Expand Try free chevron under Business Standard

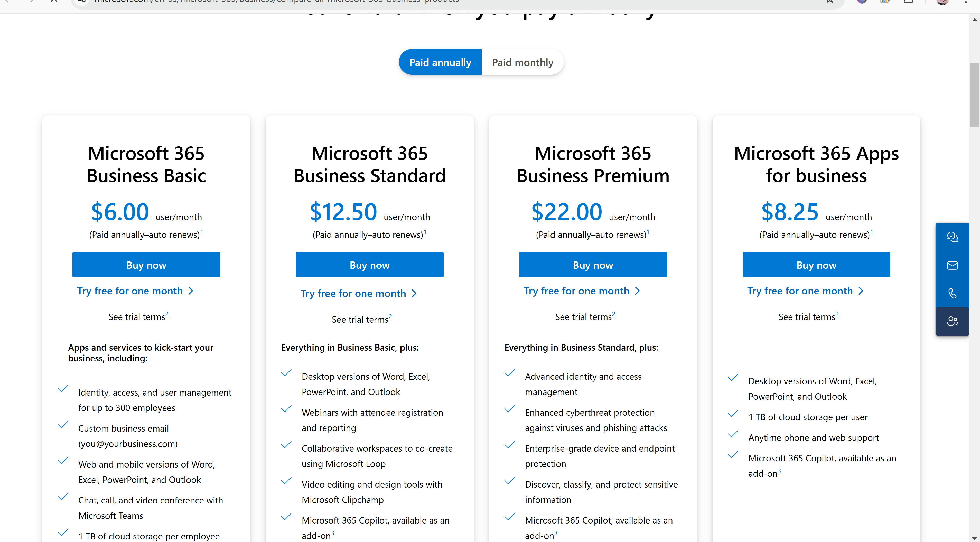(414, 294)
